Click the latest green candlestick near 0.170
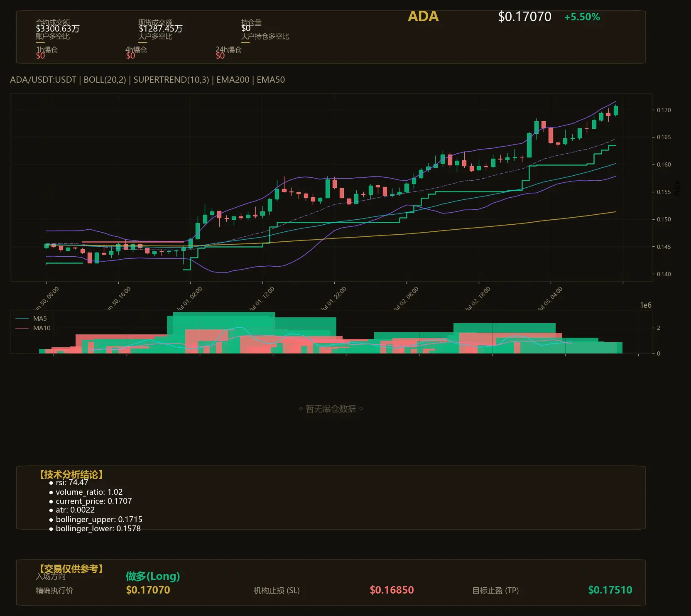This screenshot has height=616, width=691. (616, 110)
